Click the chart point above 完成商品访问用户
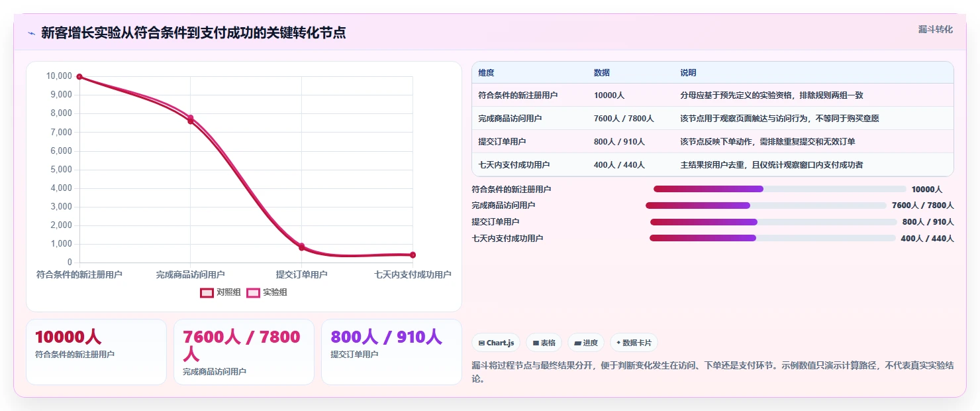This screenshot has width=980, height=411. pyautogui.click(x=190, y=119)
